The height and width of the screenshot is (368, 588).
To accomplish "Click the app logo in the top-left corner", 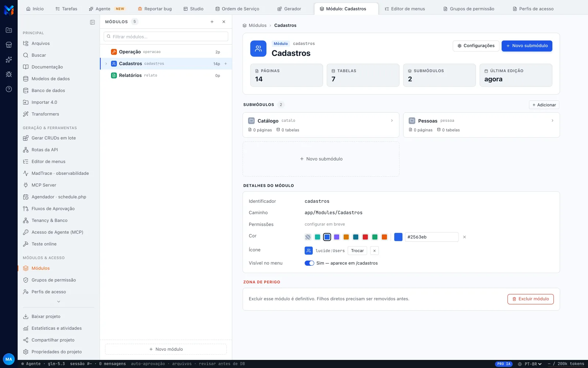I will coord(9,10).
